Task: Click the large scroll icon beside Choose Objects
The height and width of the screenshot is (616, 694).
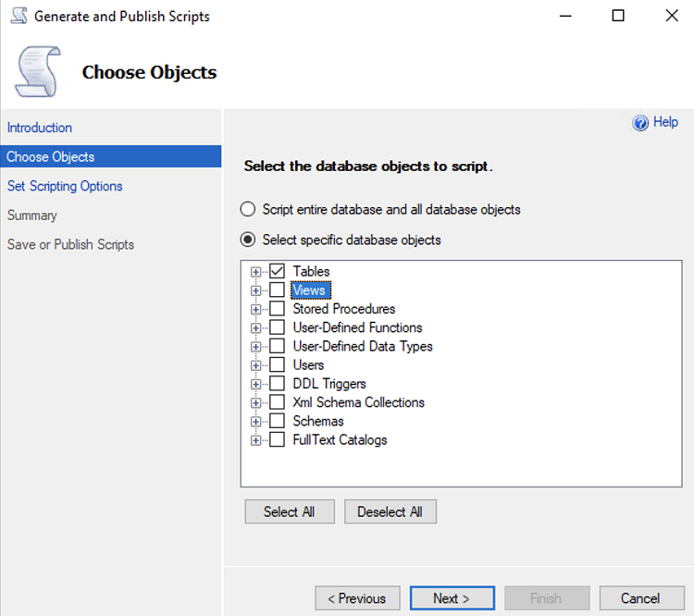Action: pos(38,70)
